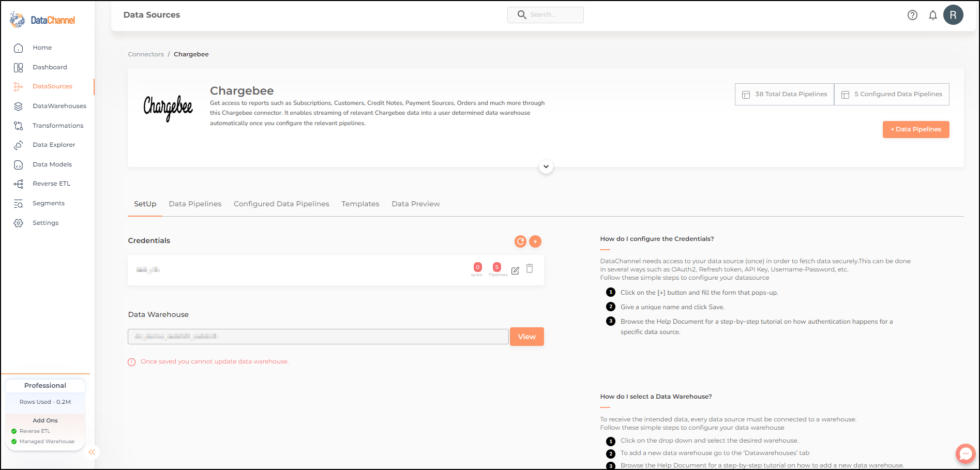Click the Data Warehouse field
Viewport: 980px width, 470px height.
(318, 337)
